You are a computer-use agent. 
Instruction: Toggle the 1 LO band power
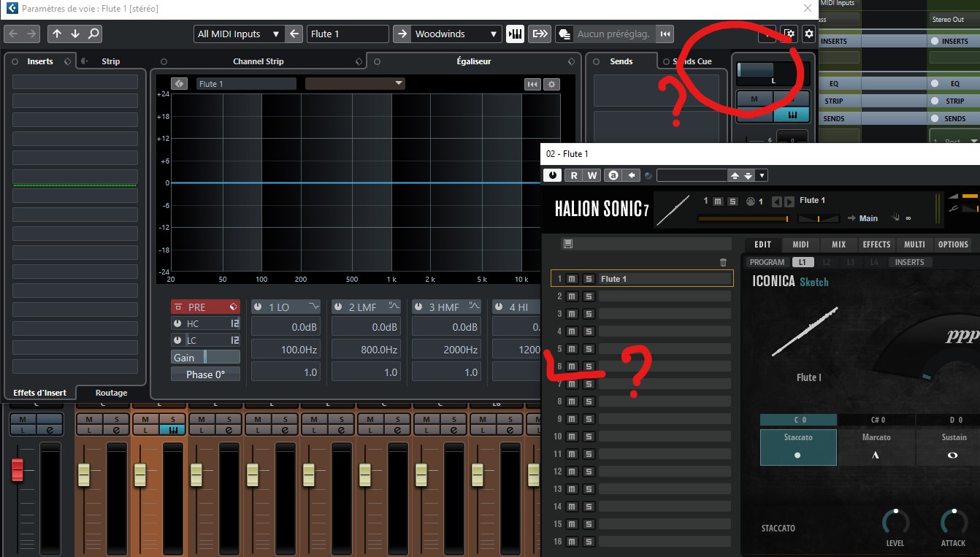tap(259, 307)
